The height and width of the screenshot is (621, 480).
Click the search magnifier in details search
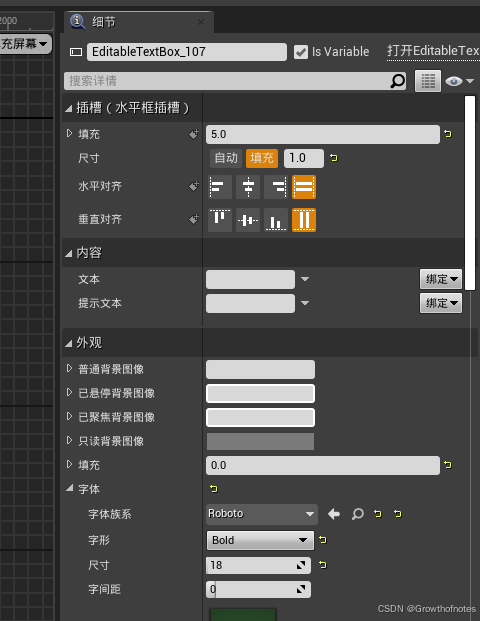[x=397, y=81]
